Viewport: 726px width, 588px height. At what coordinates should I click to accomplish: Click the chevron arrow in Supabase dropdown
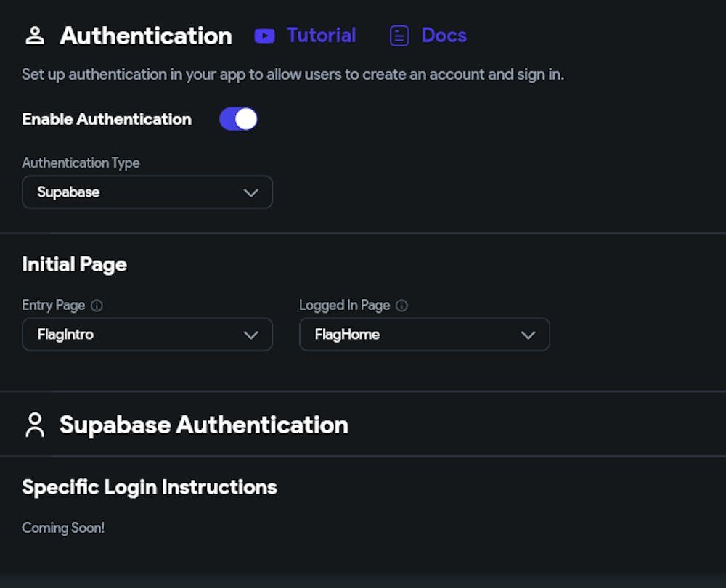pyautogui.click(x=251, y=192)
